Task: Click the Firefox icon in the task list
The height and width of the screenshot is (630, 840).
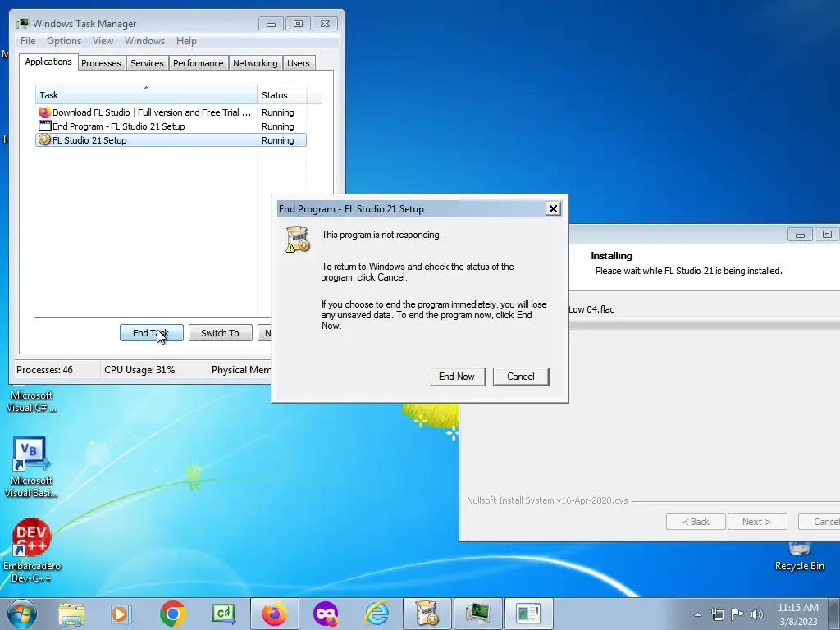Action: (44, 112)
